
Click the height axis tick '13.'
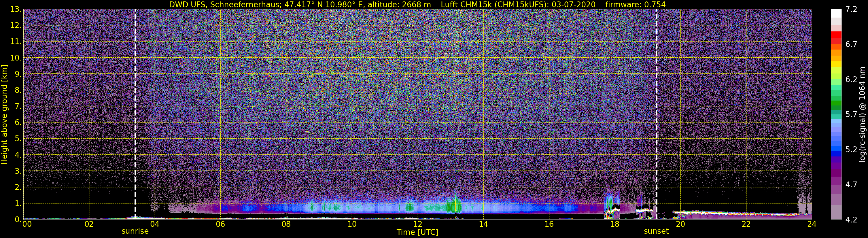(x=16, y=10)
